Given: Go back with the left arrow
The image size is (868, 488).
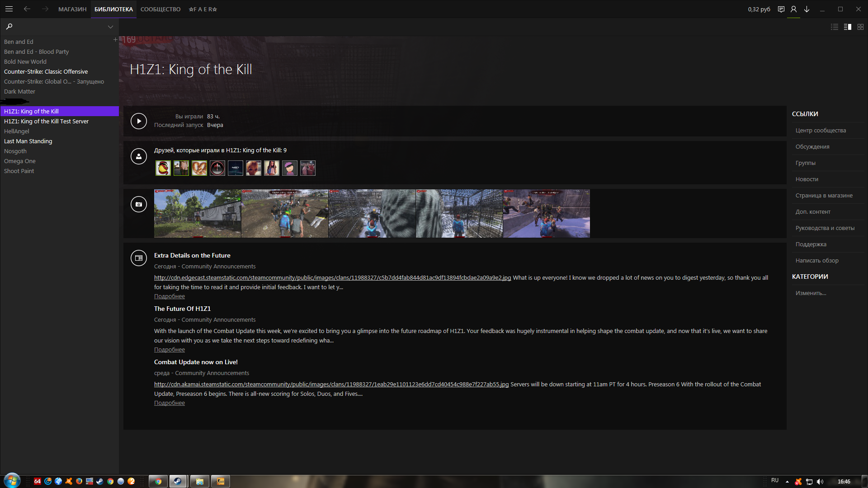Looking at the screenshot, I should pos(27,9).
